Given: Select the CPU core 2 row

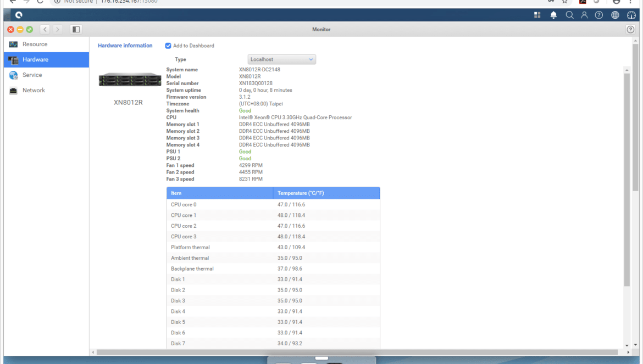Looking at the screenshot, I should (273, 226).
